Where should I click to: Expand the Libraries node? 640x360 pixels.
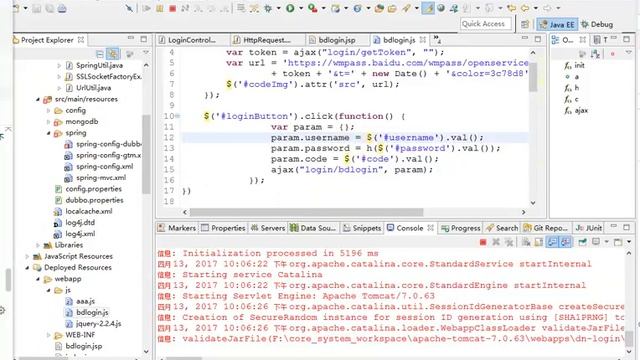[x=38, y=245]
